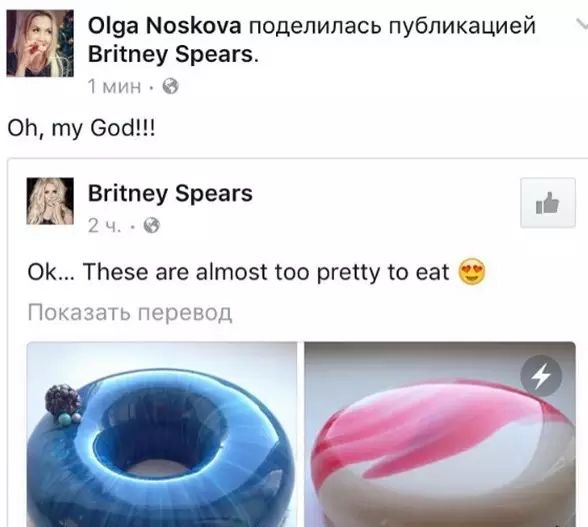
Task: Click the blackberry decoration on blue cake
Action: pyautogui.click(x=63, y=400)
